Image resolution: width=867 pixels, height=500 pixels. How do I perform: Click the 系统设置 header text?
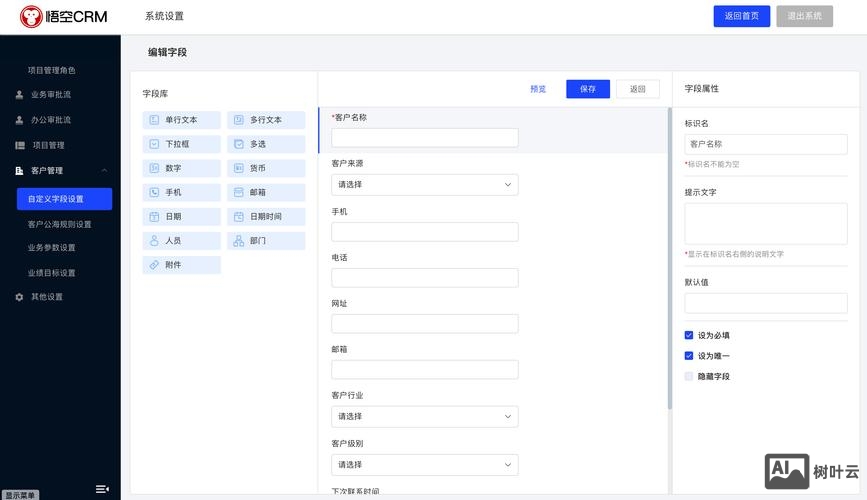click(164, 16)
